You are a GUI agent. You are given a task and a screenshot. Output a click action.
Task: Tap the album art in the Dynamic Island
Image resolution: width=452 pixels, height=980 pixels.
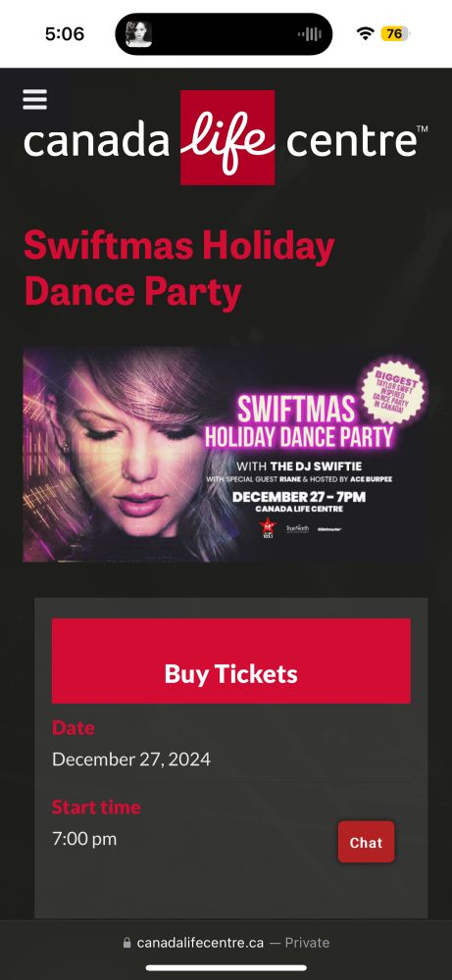[139, 33]
